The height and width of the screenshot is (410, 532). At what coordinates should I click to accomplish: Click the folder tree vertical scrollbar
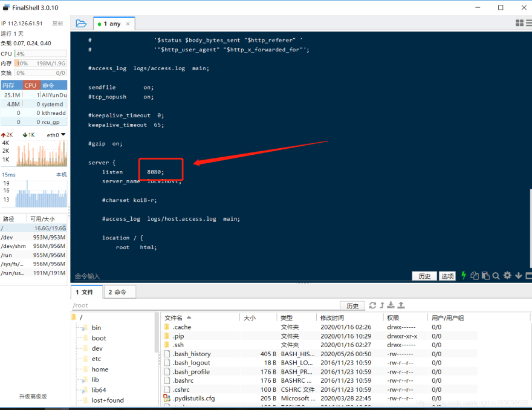coord(157,333)
